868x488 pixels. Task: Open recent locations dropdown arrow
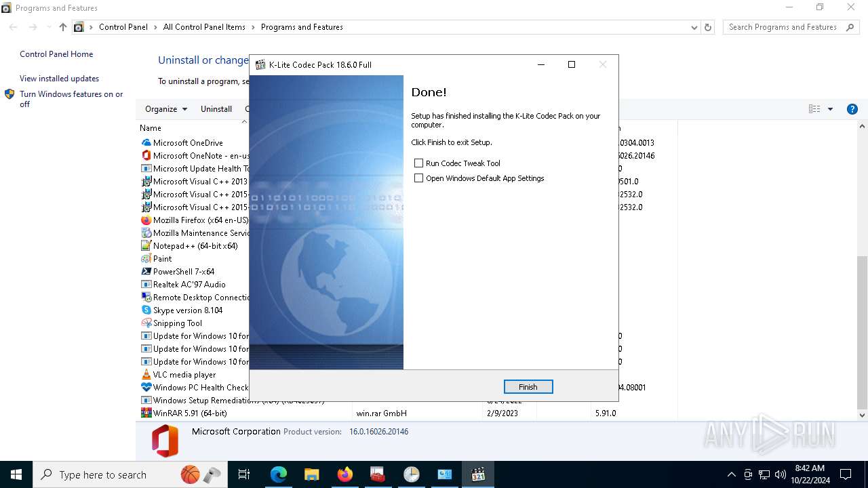[x=49, y=27]
